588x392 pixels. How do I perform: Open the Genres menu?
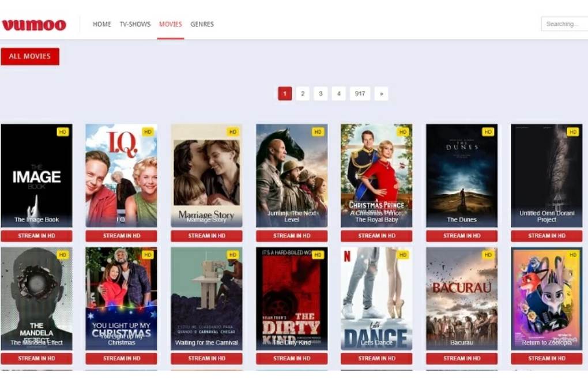[202, 24]
